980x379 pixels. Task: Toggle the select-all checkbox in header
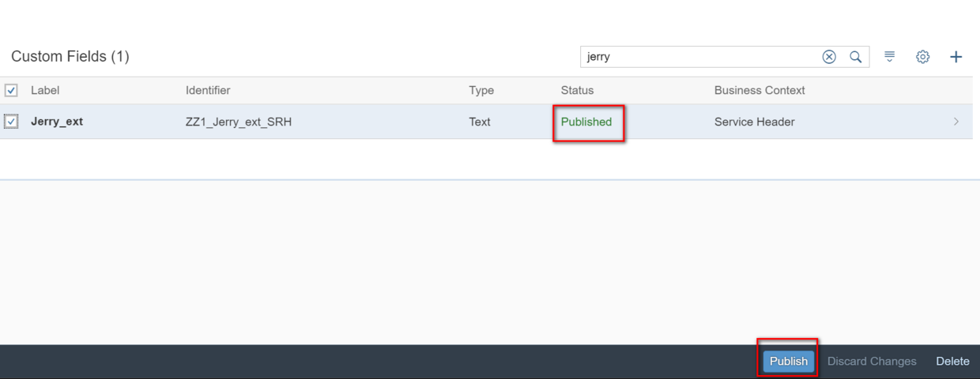[x=11, y=91]
